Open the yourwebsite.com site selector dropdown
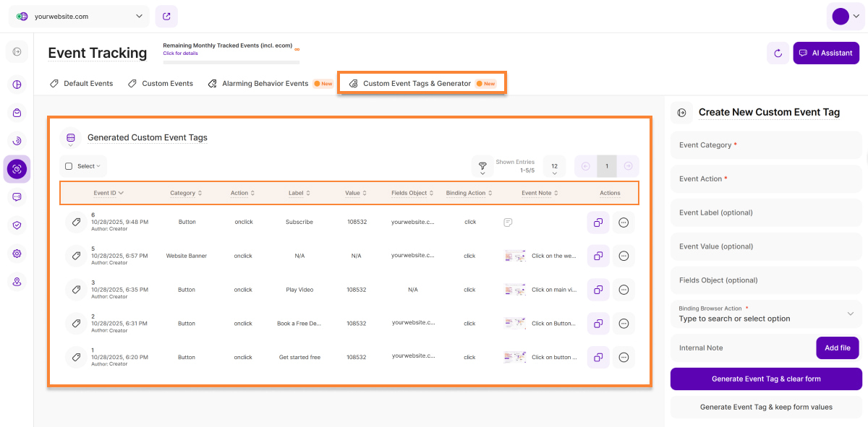This screenshot has height=427, width=868. pos(81,16)
